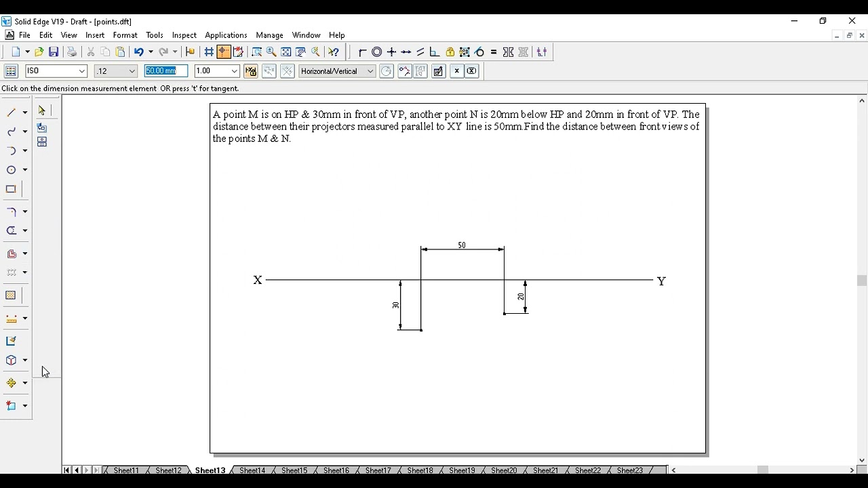The width and height of the screenshot is (868, 488).
Task: Toggle the dimension axis button beside scale
Action: pos(269,71)
